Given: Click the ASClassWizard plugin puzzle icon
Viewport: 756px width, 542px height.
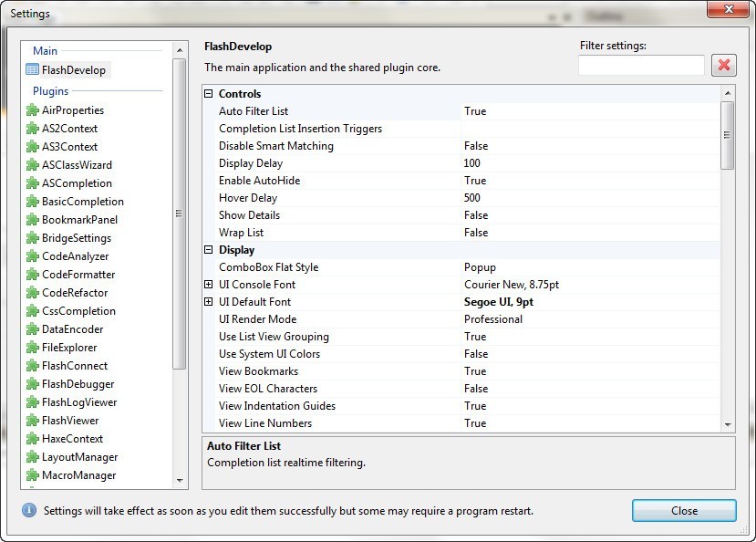Looking at the screenshot, I should (x=32, y=165).
